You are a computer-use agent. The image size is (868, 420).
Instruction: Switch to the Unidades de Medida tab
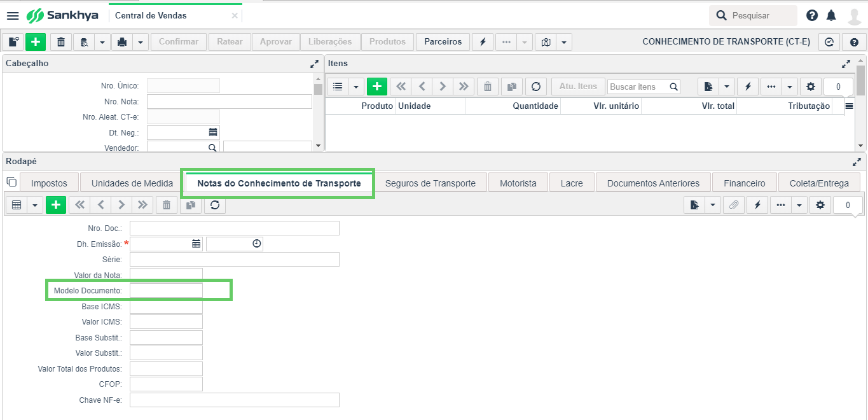pyautogui.click(x=132, y=183)
